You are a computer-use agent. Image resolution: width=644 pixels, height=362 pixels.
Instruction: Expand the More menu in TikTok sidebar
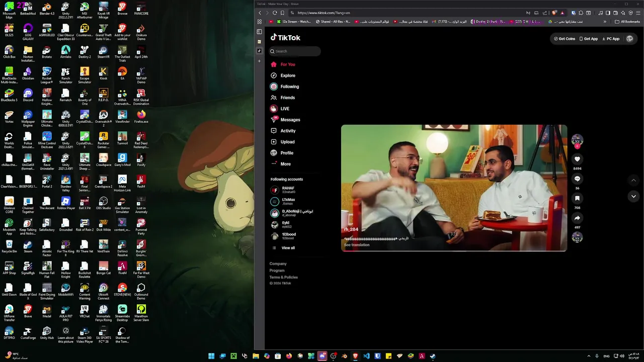[281, 164]
